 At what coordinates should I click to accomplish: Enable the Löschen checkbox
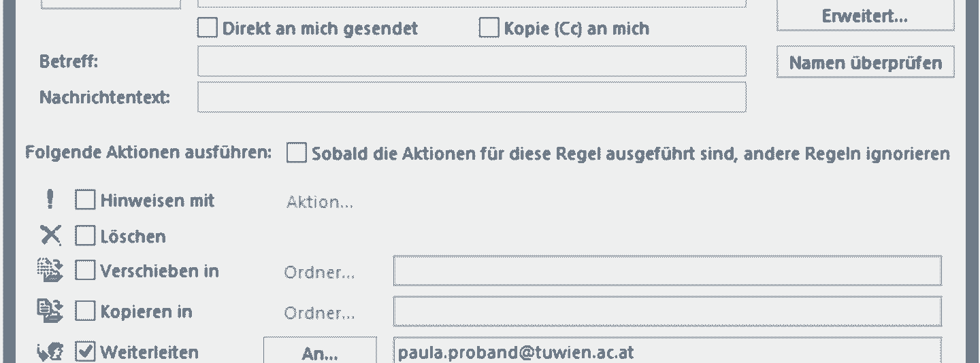pyautogui.click(x=85, y=236)
